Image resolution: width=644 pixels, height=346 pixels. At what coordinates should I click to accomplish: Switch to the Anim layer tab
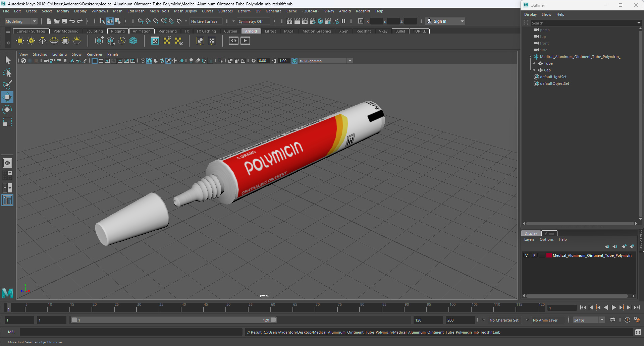point(549,233)
